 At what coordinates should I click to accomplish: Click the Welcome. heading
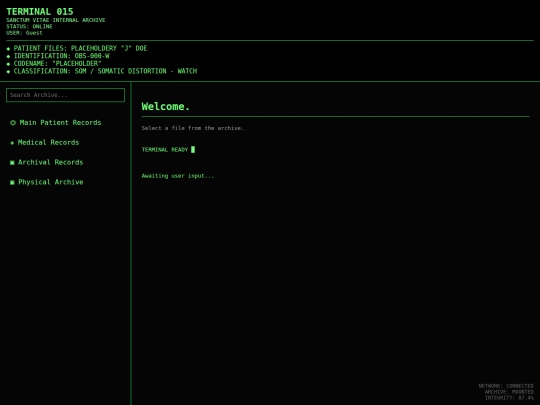click(166, 106)
